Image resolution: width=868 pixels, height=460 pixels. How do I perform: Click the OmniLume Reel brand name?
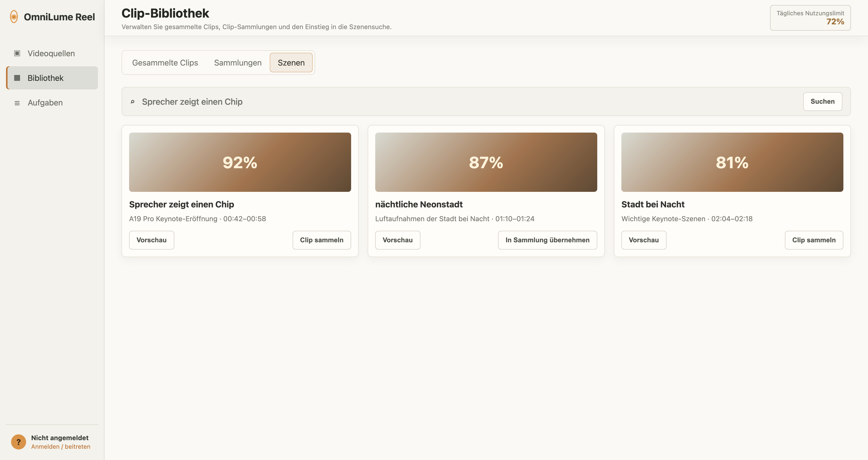pos(59,17)
